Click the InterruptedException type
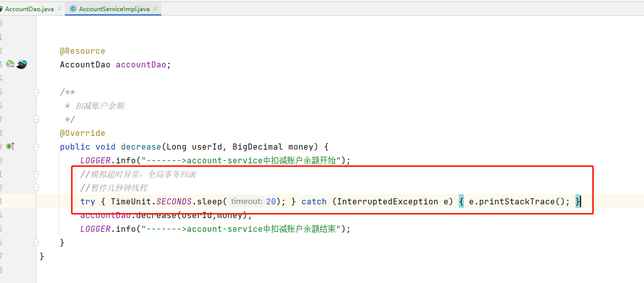The width and height of the screenshot is (644, 283). click(x=385, y=202)
